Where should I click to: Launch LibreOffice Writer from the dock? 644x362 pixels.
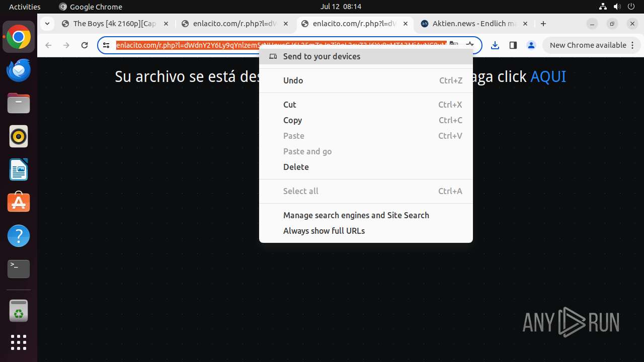click(19, 169)
